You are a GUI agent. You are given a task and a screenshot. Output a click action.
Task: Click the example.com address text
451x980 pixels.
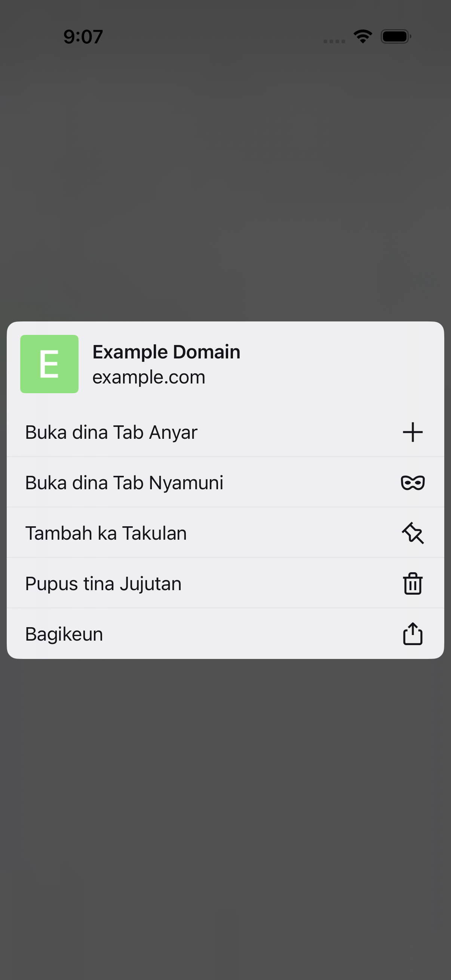[x=149, y=377]
